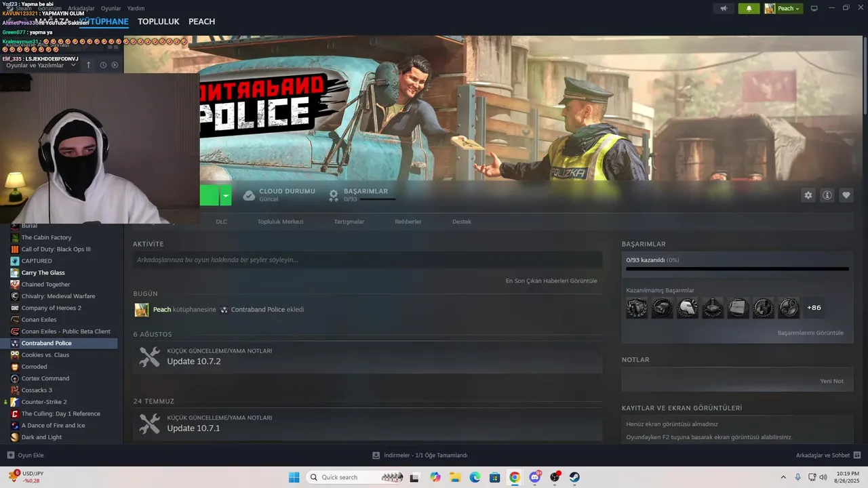
Task: Click the Windows Quick search box
Action: click(356, 477)
